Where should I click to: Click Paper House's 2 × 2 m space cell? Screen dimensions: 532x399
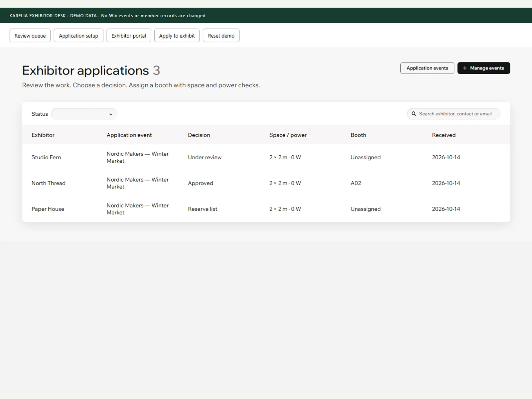pyautogui.click(x=285, y=209)
